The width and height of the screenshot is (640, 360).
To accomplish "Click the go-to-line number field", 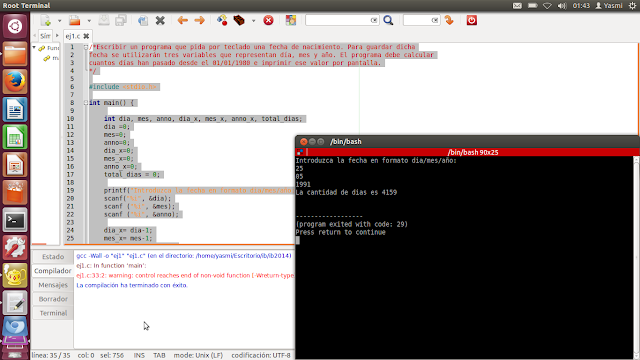I will pos(417,20).
